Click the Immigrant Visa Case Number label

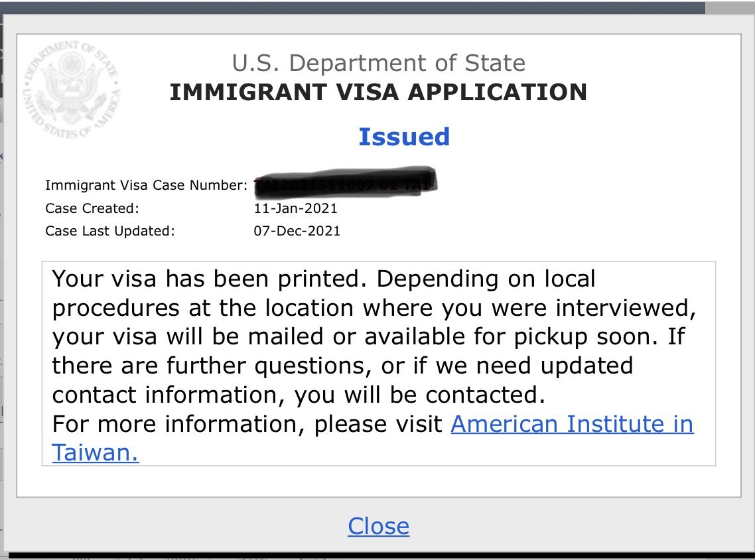click(x=147, y=185)
